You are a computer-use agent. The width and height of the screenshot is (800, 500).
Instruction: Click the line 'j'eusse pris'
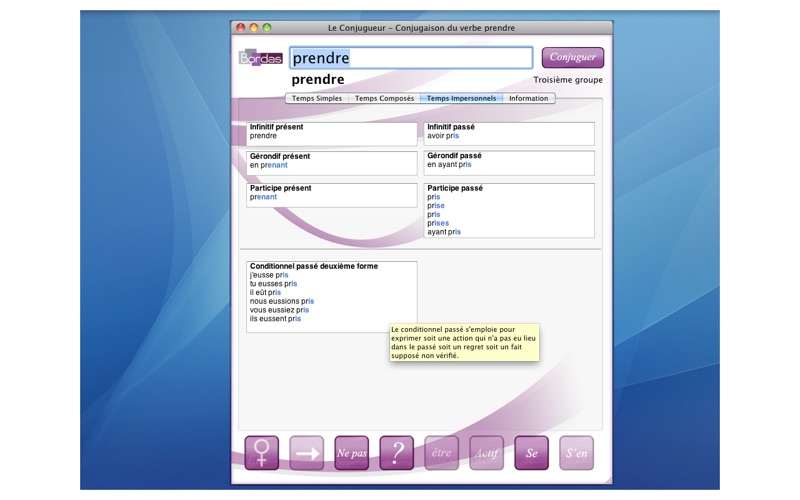pos(269,275)
